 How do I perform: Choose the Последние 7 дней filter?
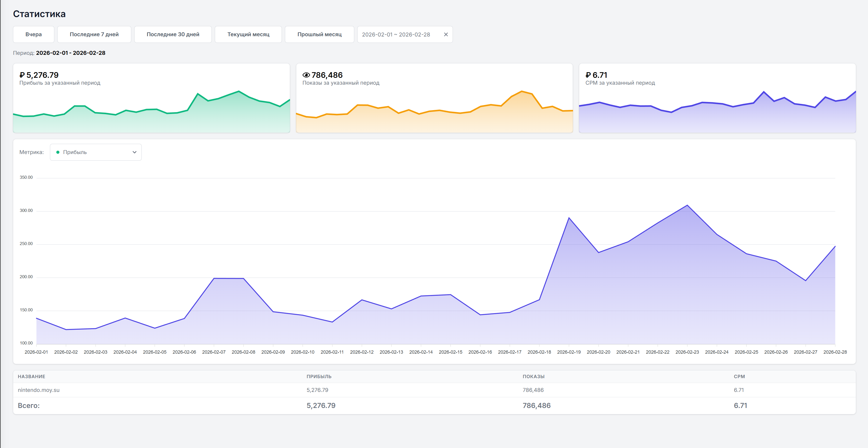(94, 34)
